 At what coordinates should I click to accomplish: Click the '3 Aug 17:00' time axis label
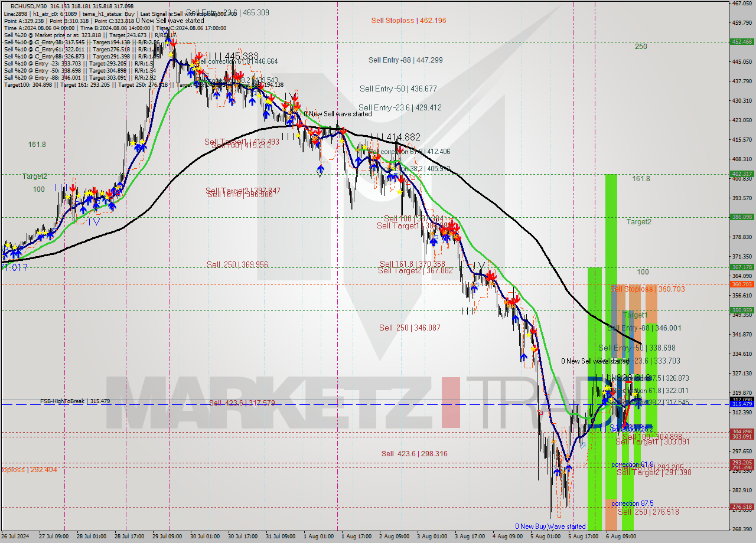pyautogui.click(x=470, y=537)
